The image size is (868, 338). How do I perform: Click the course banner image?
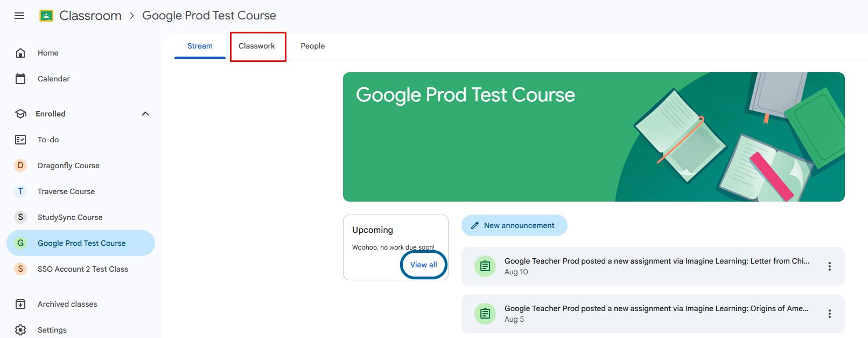point(594,137)
